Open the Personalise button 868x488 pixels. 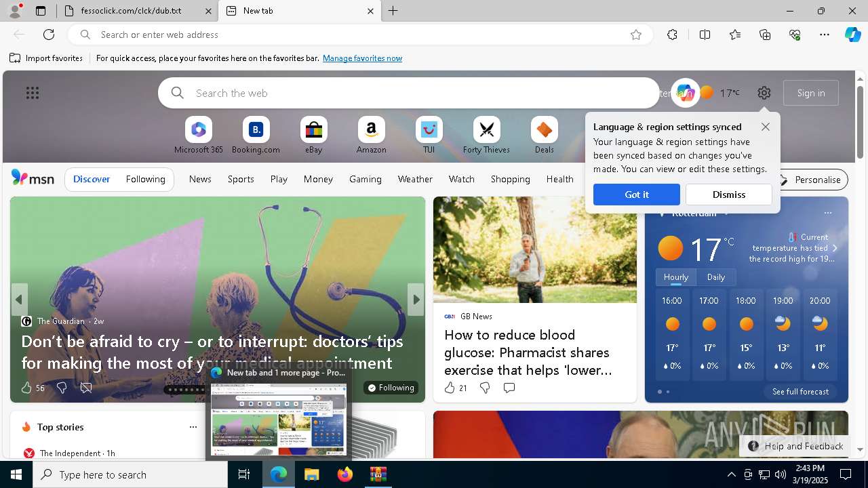pyautogui.click(x=810, y=180)
